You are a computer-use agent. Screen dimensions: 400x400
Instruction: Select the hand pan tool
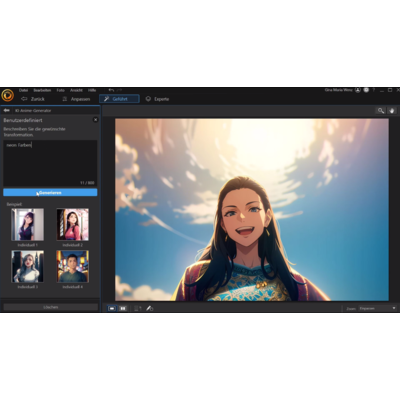392,111
